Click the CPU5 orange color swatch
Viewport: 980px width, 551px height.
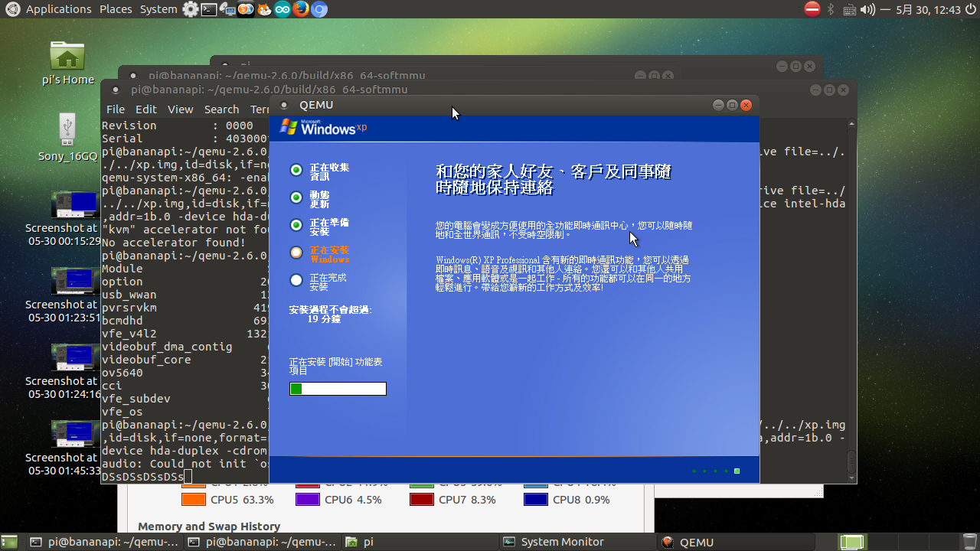click(194, 500)
